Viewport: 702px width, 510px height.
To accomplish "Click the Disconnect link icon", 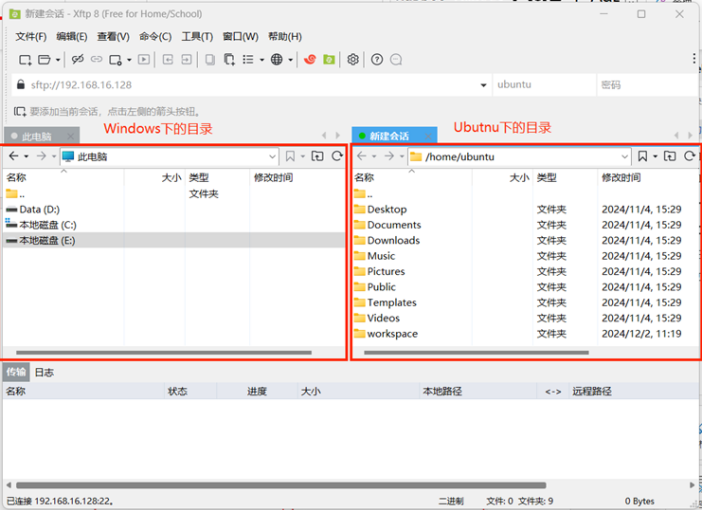I will (x=78, y=60).
